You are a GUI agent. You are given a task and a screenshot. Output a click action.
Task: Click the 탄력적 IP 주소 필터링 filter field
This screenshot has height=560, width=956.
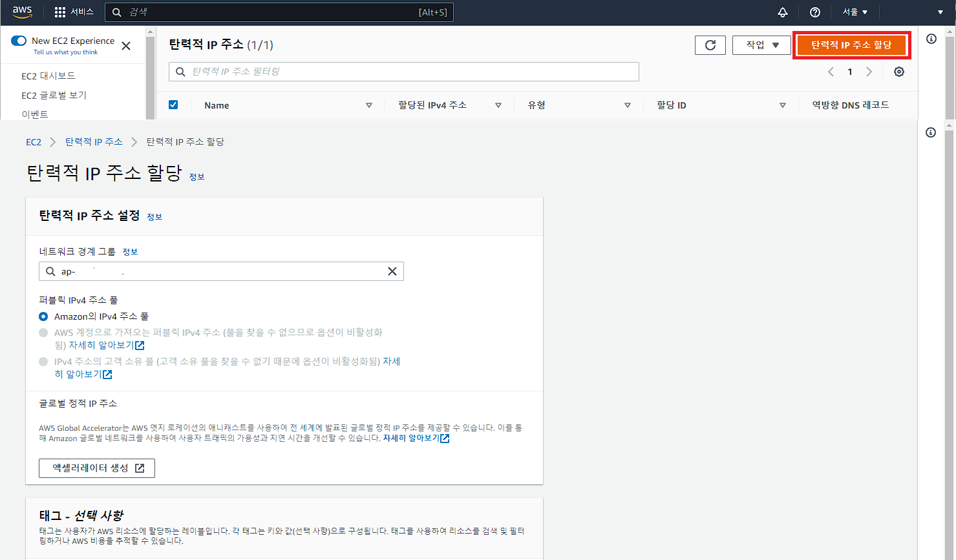click(x=404, y=72)
